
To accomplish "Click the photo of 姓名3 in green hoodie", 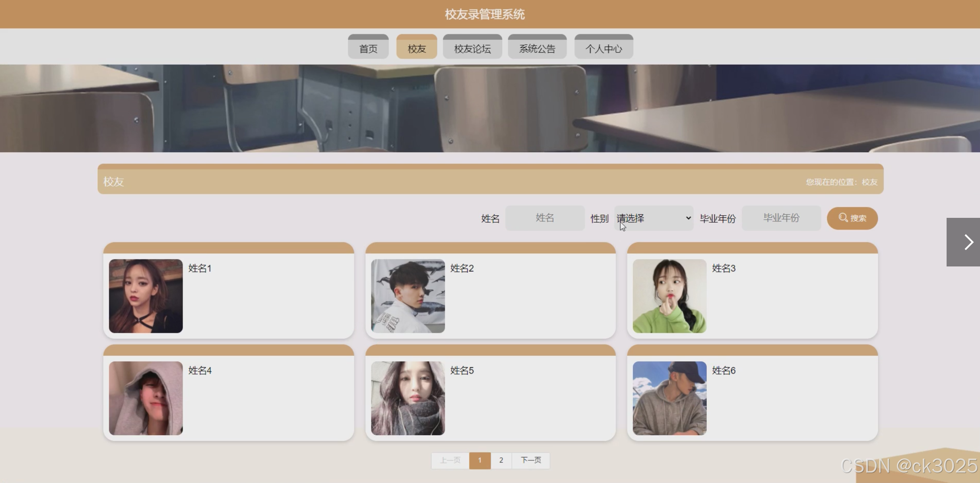I will (669, 296).
